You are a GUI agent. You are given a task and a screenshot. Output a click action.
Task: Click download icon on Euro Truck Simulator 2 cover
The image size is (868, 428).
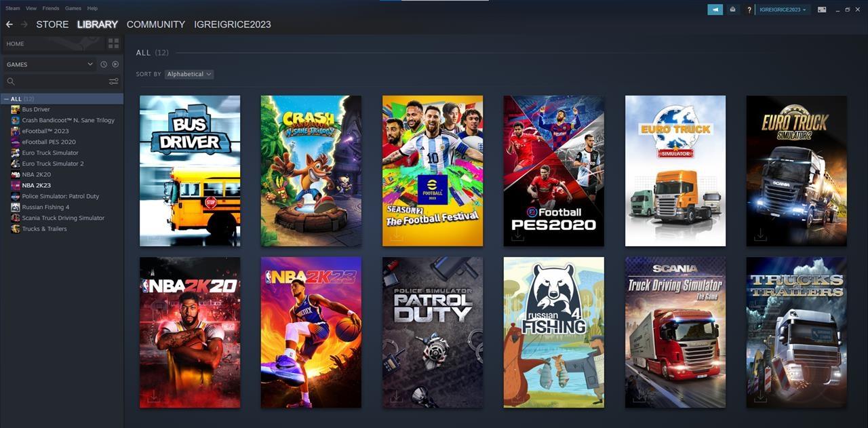pos(761,235)
